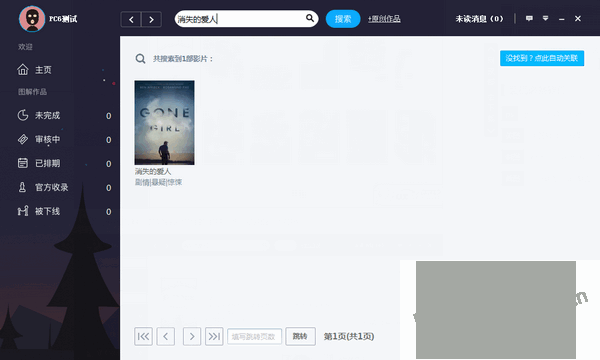Click the 消失的爱人 title under poster
This screenshot has height=360, width=600.
[153, 171]
